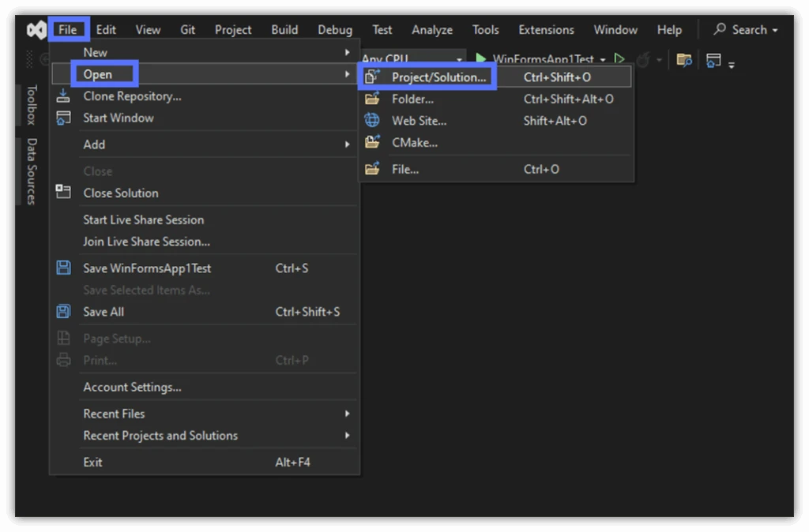
Task: Open the Tools menu
Action: (486, 29)
